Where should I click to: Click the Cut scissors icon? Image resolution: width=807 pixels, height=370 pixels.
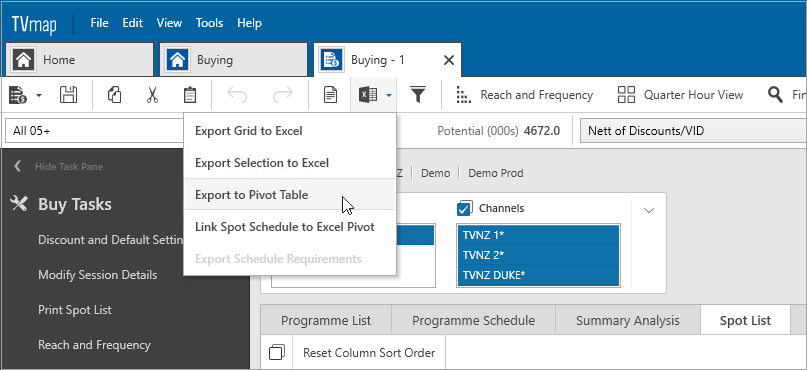tap(152, 95)
